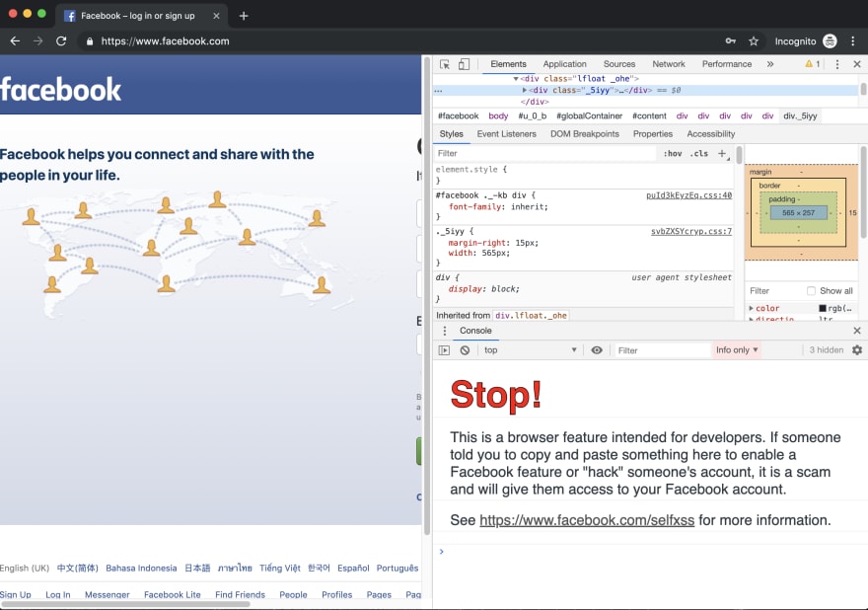Show the console sidebar
This screenshot has width=868, height=610.
(x=444, y=350)
